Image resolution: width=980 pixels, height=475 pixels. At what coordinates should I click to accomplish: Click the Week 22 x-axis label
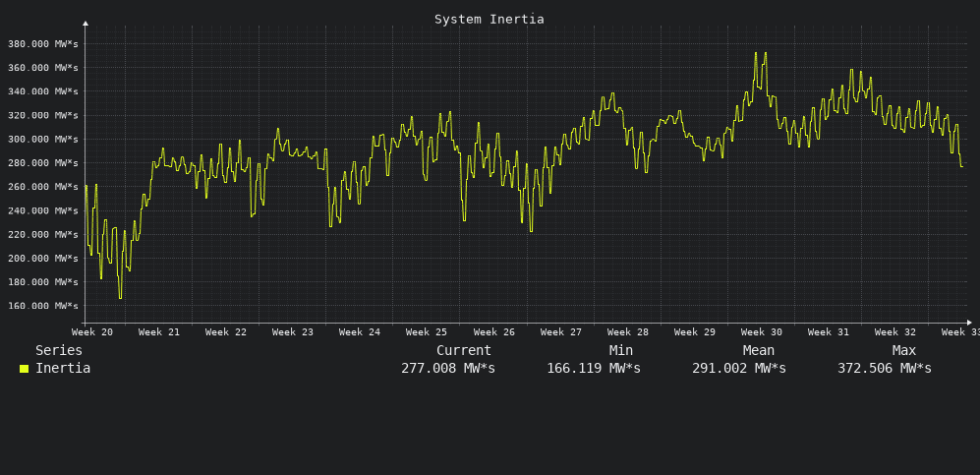pyautogui.click(x=226, y=331)
